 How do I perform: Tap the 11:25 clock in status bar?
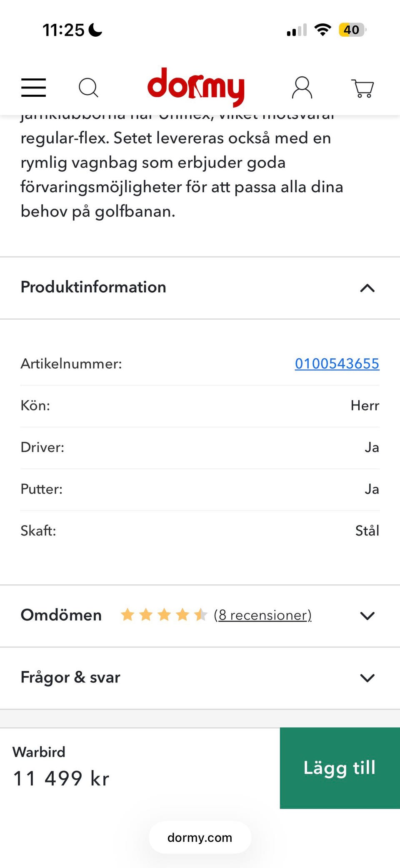pyautogui.click(x=63, y=30)
